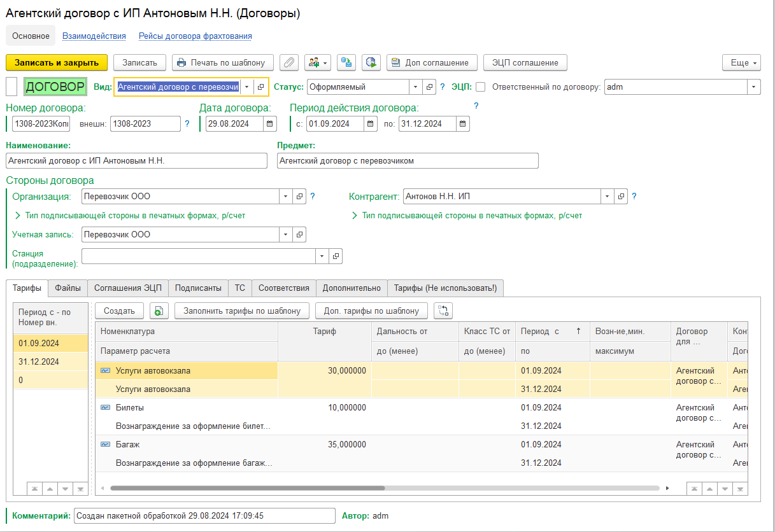Open the Ответственный по договору dropdown
Image resolution: width=775 pixels, height=532 pixels.
tap(754, 87)
